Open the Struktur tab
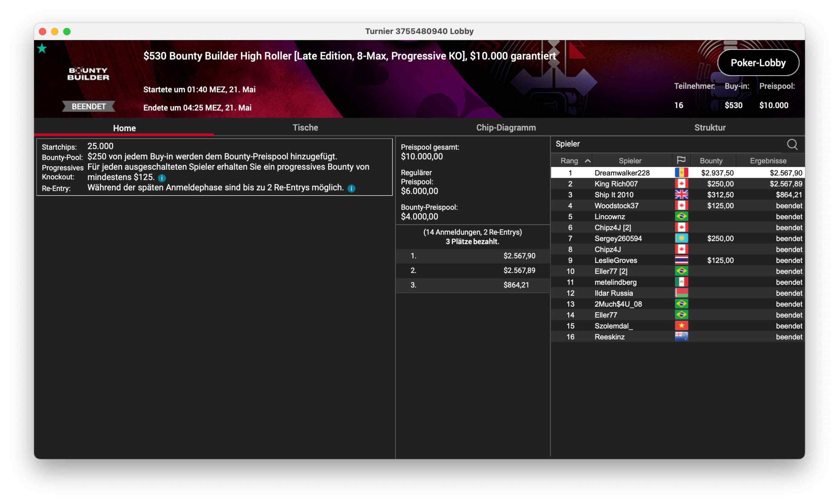The image size is (839, 504). click(710, 128)
